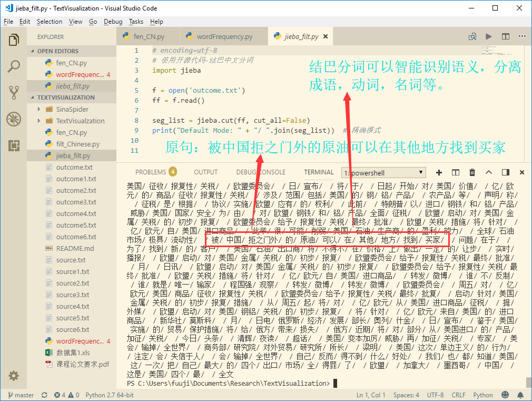Maximize the panel with the up chevron

click(x=489, y=172)
